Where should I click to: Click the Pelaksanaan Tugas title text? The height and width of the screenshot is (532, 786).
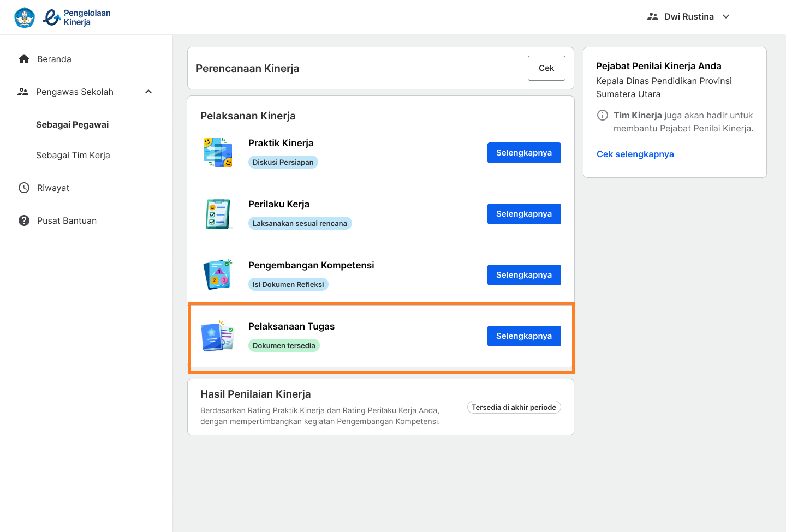coord(291,326)
